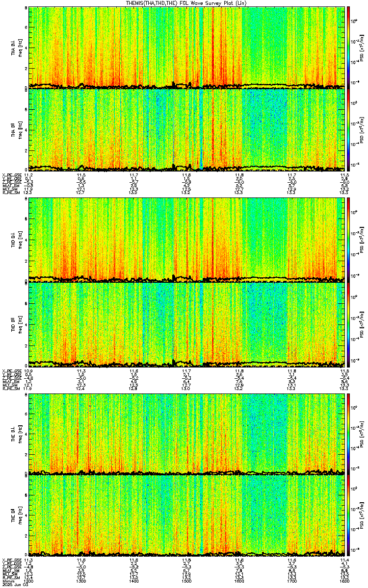The width and height of the screenshot is (368, 588).
Task: Click the THA B-parallel spectrogram panel
Action: tap(186, 129)
